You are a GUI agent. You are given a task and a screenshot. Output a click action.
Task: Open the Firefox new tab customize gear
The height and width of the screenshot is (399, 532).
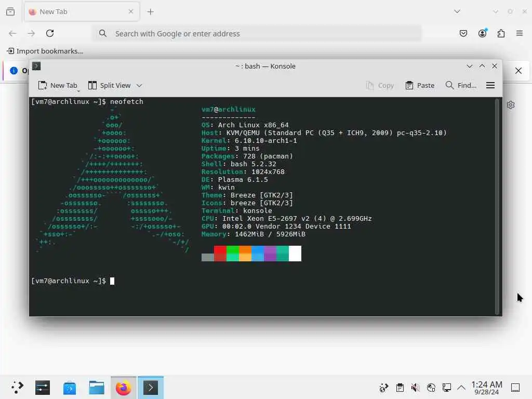511,105
